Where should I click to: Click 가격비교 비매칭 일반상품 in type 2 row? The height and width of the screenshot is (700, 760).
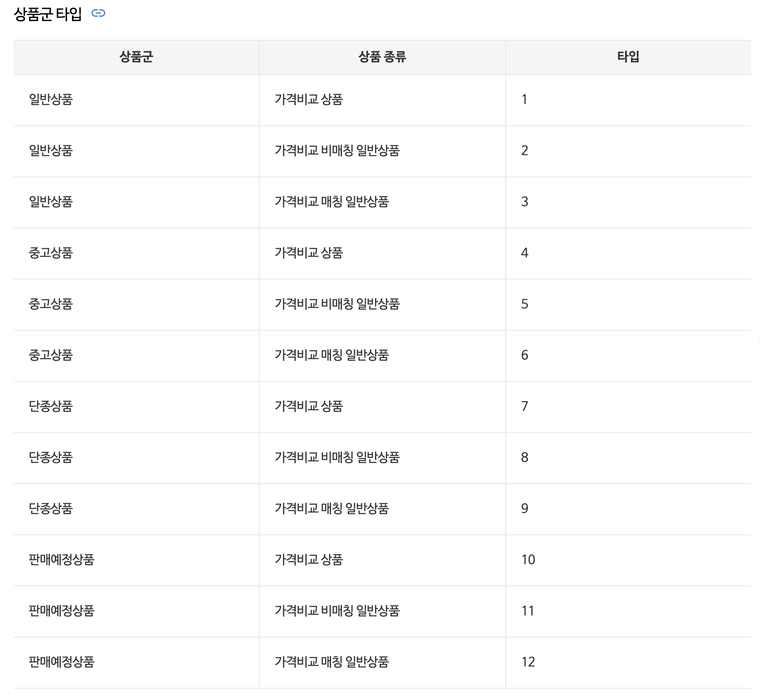(x=337, y=150)
